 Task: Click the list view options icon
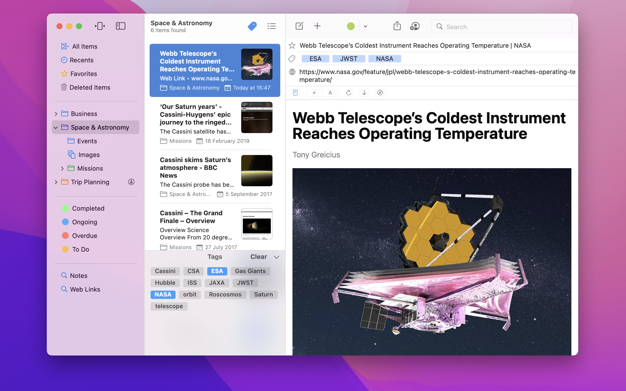(271, 26)
